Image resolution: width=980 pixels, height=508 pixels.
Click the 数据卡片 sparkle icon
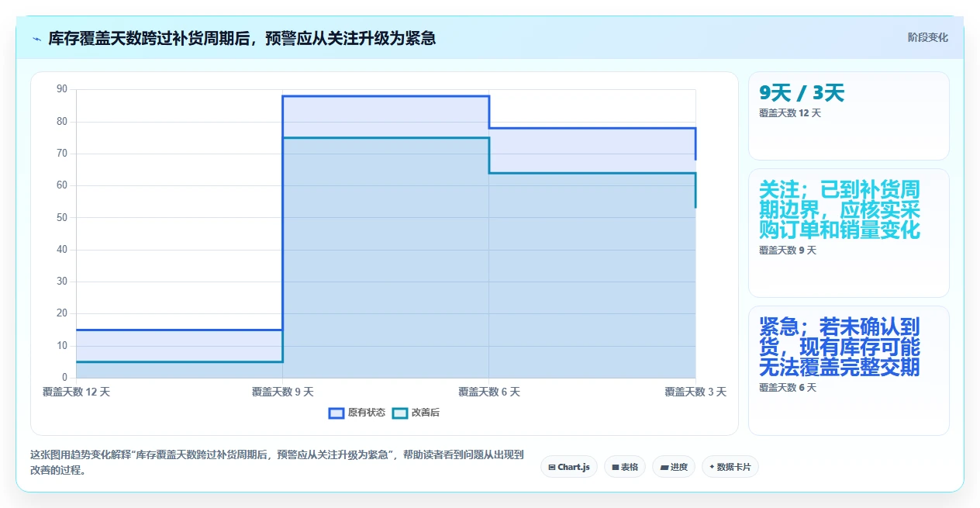click(712, 467)
